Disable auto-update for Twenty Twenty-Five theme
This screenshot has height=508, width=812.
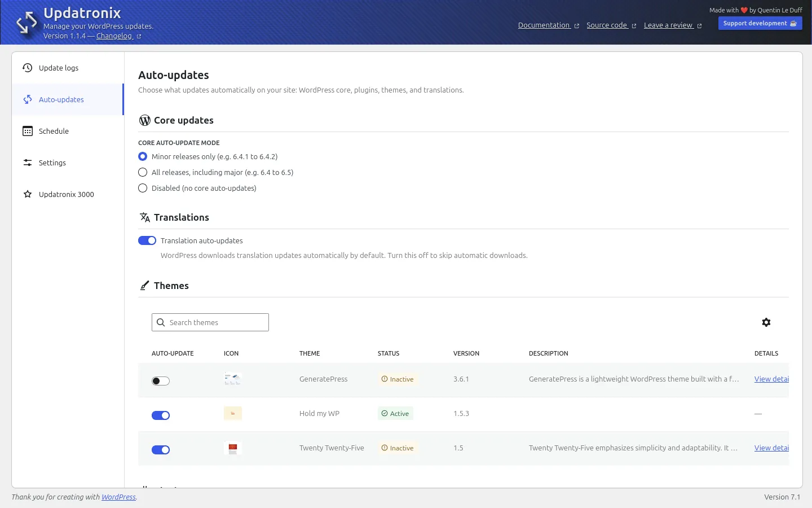pyautogui.click(x=161, y=450)
